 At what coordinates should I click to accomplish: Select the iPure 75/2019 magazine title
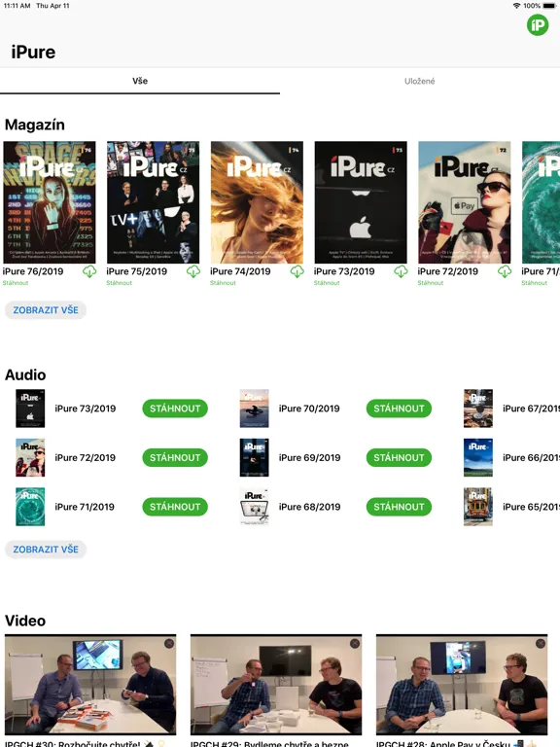coord(137,271)
